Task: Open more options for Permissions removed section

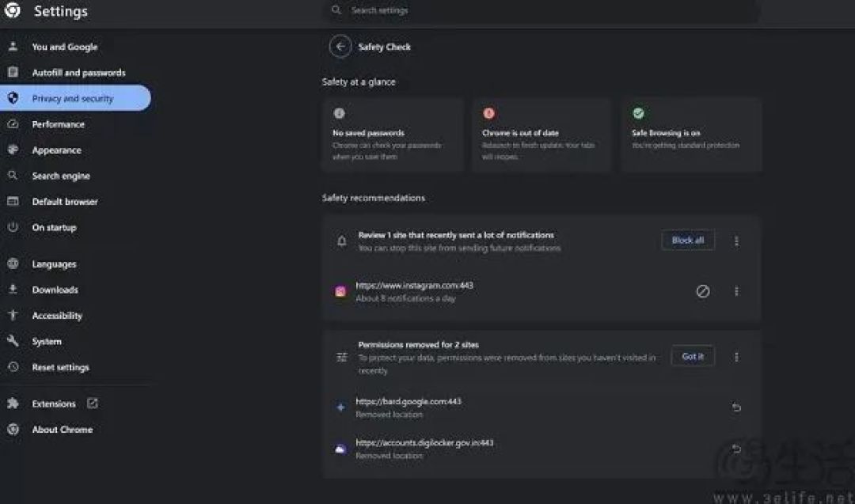Action: pyautogui.click(x=737, y=357)
